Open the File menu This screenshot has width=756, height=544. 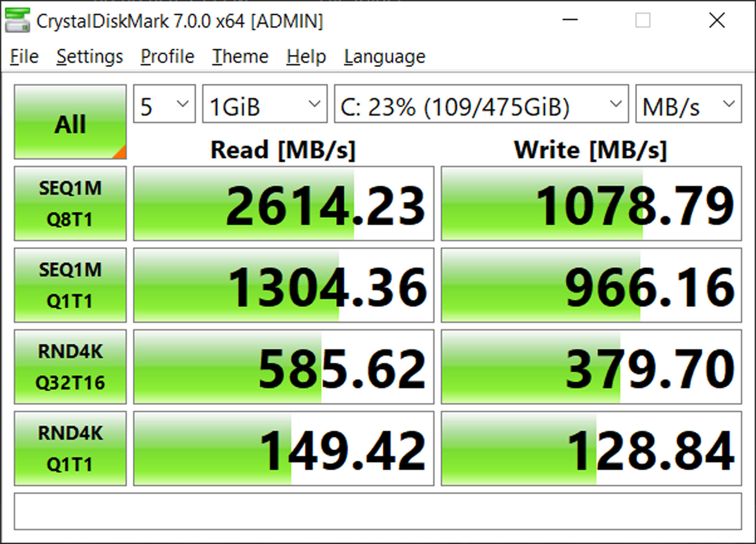coord(24,56)
